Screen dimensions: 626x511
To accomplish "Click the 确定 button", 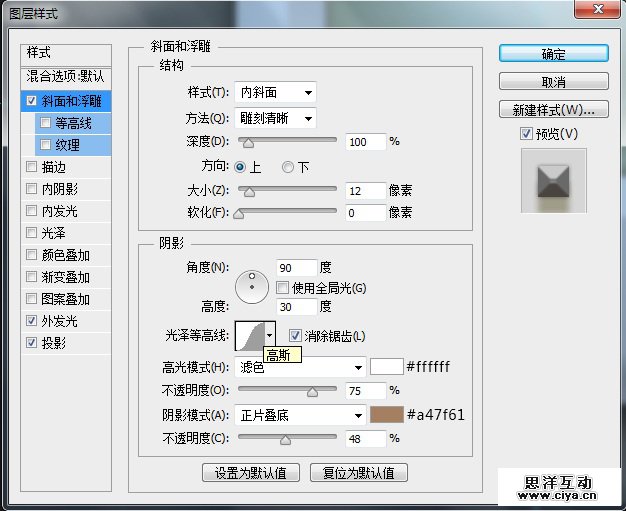I will pyautogui.click(x=554, y=53).
